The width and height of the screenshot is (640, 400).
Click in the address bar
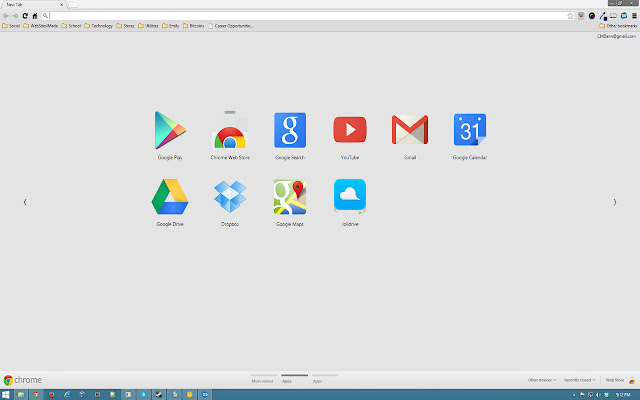click(x=307, y=16)
